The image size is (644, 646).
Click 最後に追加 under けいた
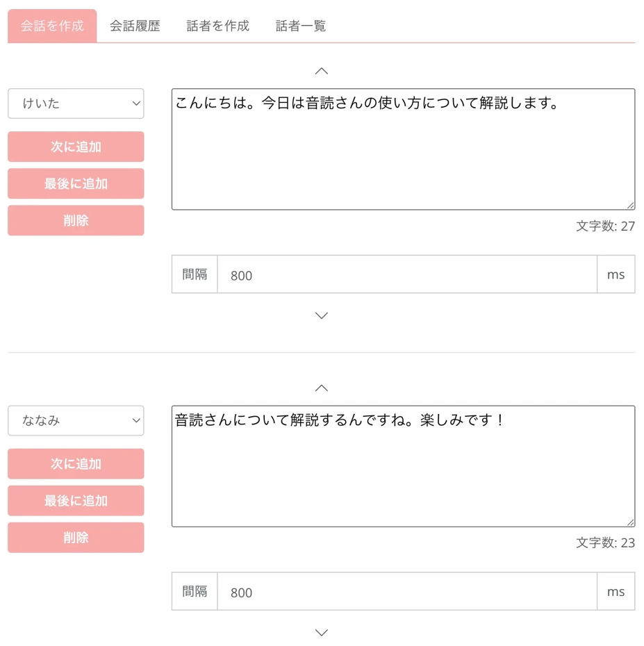(x=76, y=183)
